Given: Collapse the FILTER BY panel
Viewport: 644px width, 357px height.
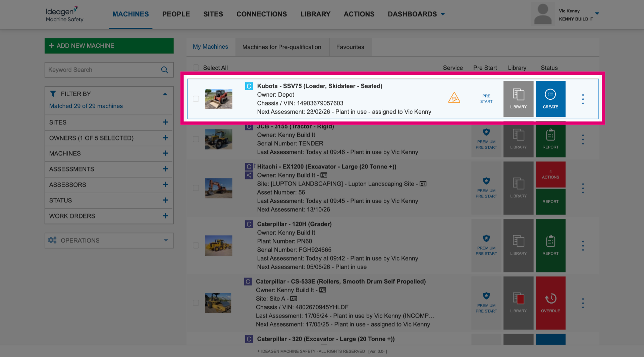Looking at the screenshot, I should pyautogui.click(x=165, y=94).
